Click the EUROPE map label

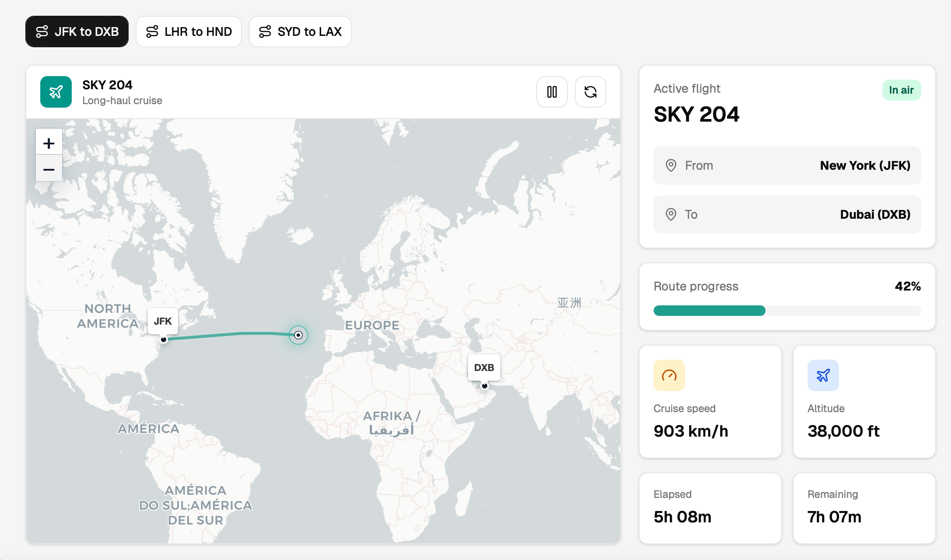pyautogui.click(x=372, y=325)
